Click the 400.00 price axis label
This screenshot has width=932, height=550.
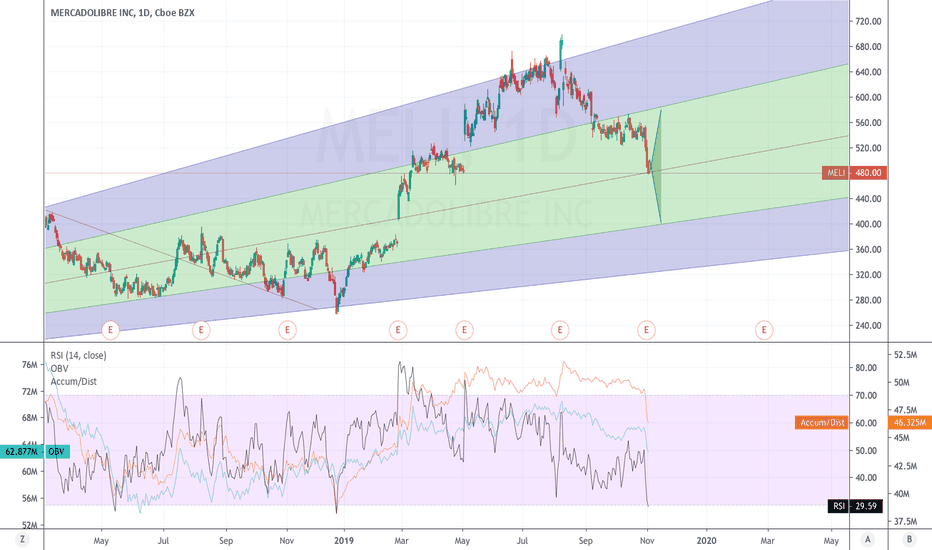868,224
